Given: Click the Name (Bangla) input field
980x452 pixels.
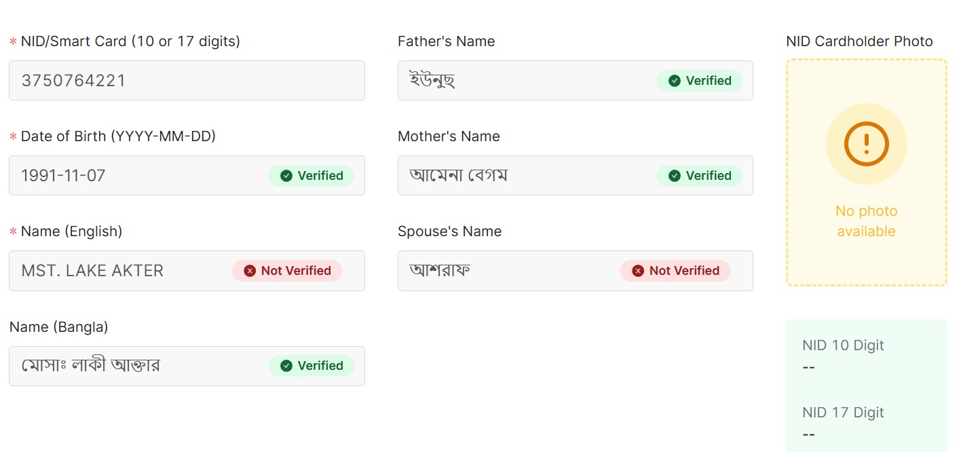Looking at the screenshot, I should (x=136, y=366).
